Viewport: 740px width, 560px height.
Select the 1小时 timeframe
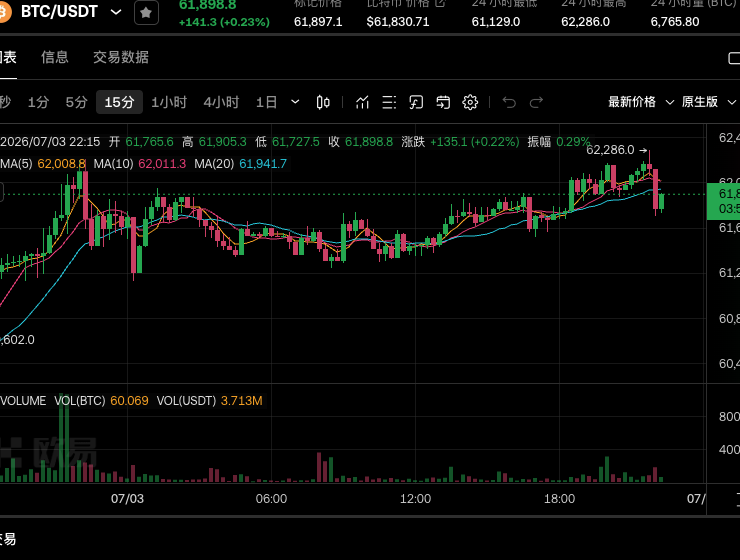[x=169, y=102]
